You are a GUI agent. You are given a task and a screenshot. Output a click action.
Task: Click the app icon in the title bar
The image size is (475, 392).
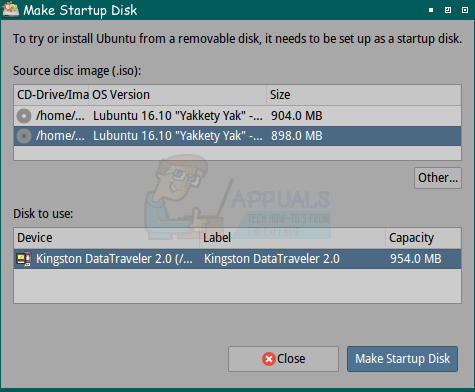coord(10,9)
